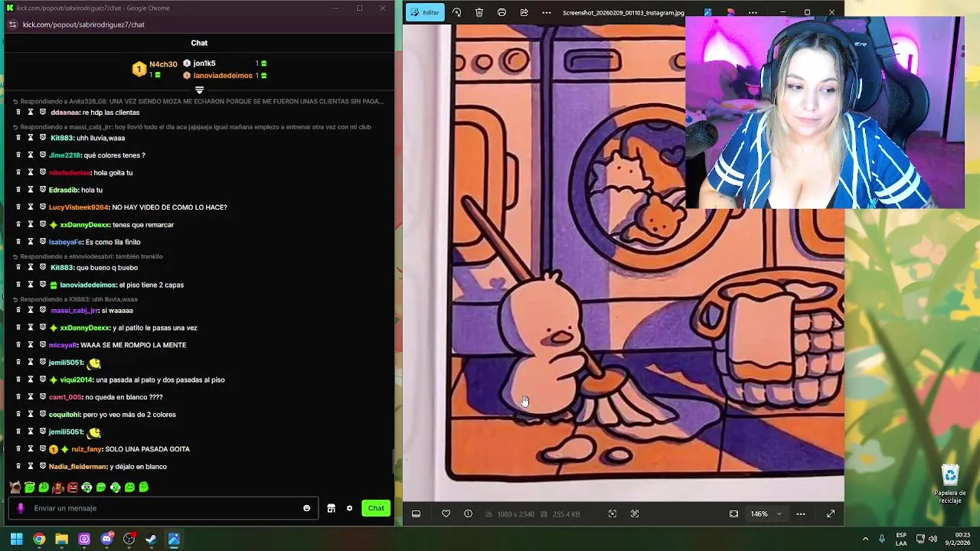Send message with the green Chat button
This screenshot has width=980, height=551.
[376, 508]
